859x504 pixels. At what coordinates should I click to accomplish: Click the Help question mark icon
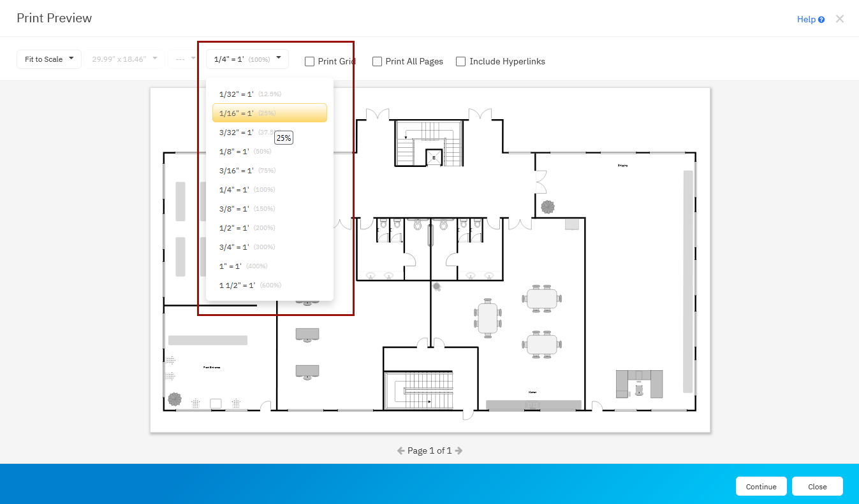pyautogui.click(x=821, y=20)
